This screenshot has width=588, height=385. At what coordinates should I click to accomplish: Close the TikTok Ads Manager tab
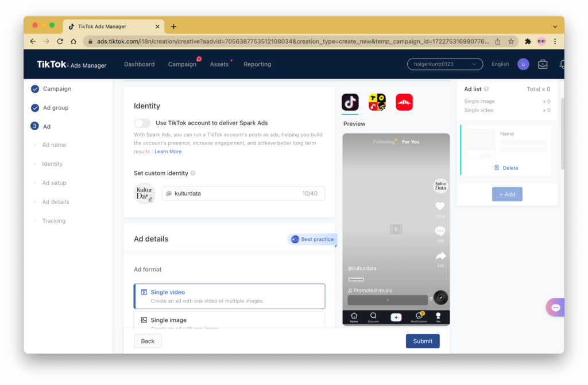[x=157, y=26]
